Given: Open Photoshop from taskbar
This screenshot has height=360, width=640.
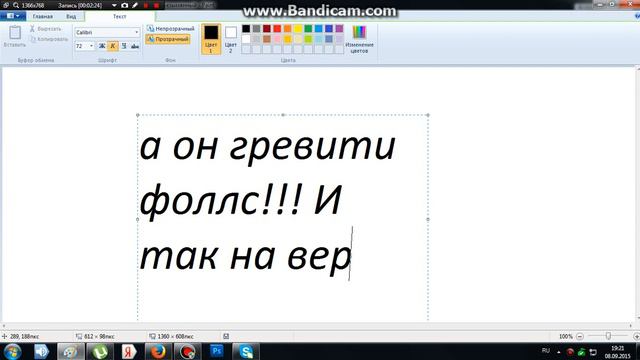Looking at the screenshot, I should [x=216, y=351].
